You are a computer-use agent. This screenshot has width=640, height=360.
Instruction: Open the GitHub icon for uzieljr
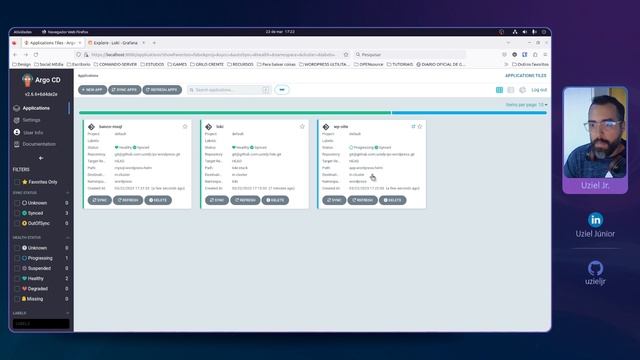595,269
